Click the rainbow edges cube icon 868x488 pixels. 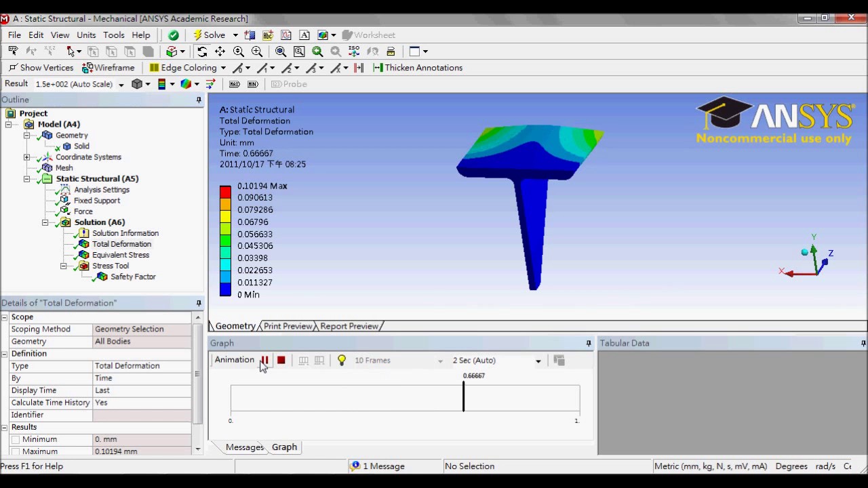tap(186, 84)
